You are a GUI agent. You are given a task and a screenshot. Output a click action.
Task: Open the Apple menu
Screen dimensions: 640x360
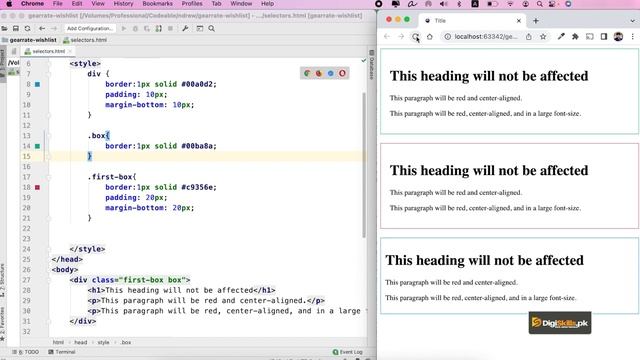pyautogui.click(x=9, y=4)
